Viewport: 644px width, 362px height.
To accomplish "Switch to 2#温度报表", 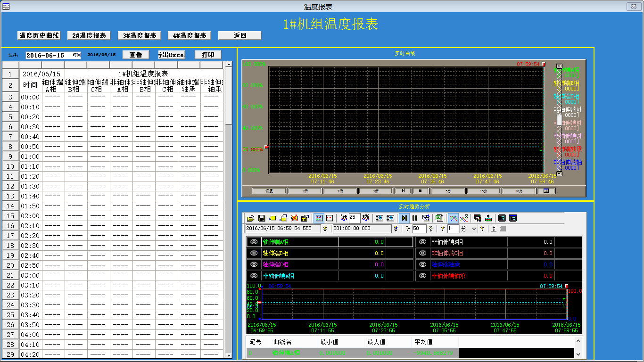I will [89, 35].
